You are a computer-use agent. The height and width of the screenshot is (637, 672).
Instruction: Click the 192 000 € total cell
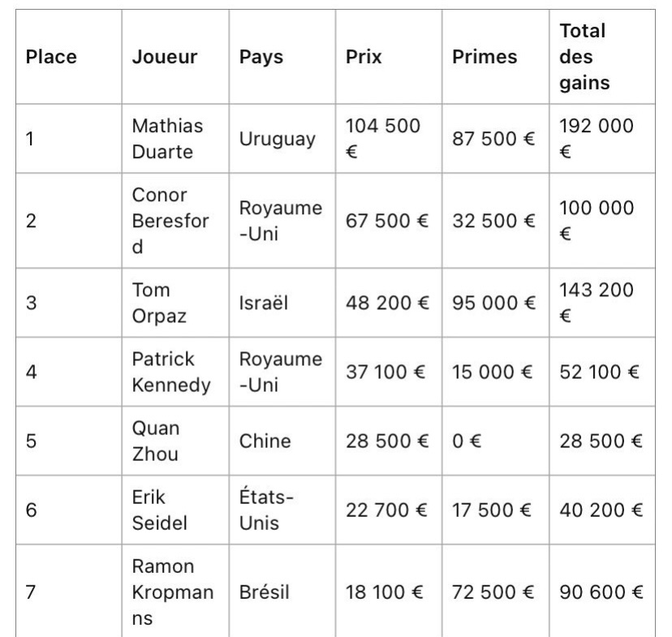(597, 139)
